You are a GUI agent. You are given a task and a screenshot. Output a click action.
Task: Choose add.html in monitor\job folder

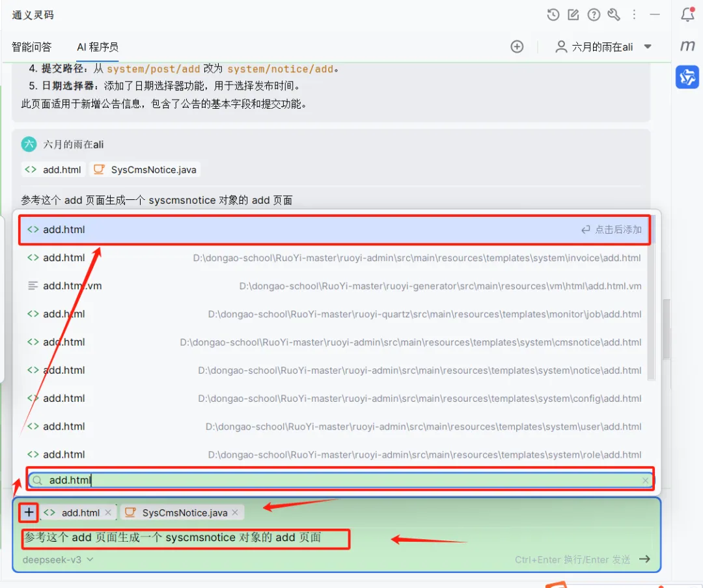tap(335, 314)
